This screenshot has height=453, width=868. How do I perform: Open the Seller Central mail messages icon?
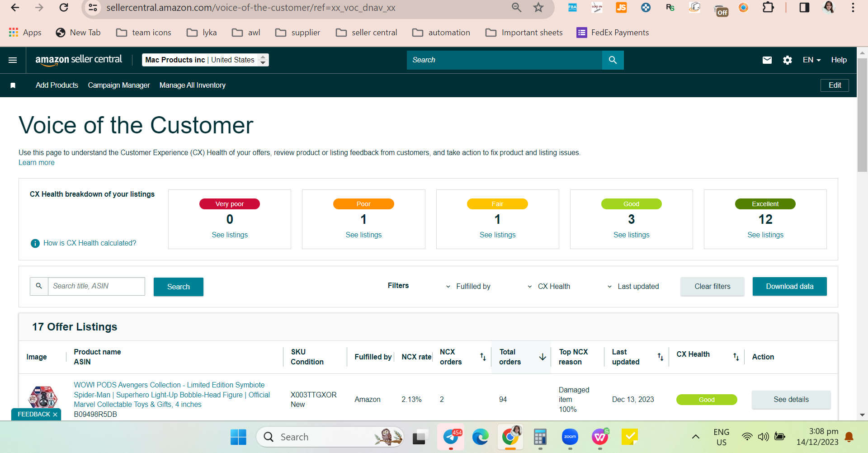767,60
